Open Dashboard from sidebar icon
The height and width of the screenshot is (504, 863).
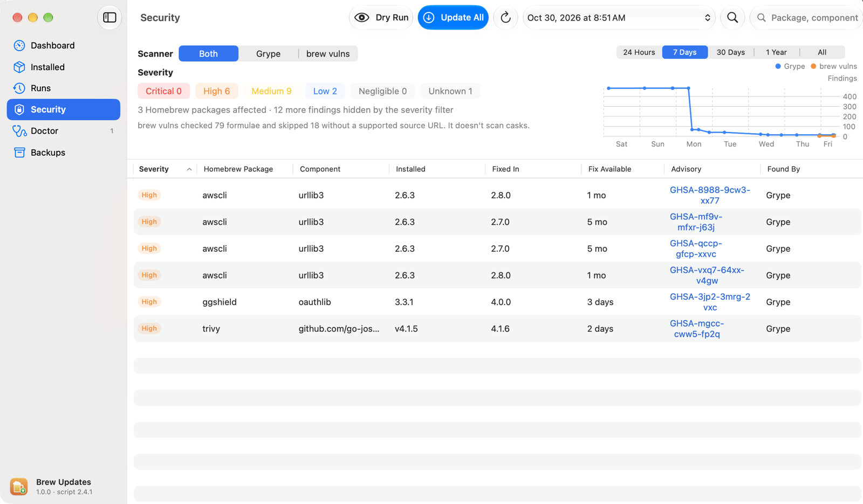tap(19, 45)
